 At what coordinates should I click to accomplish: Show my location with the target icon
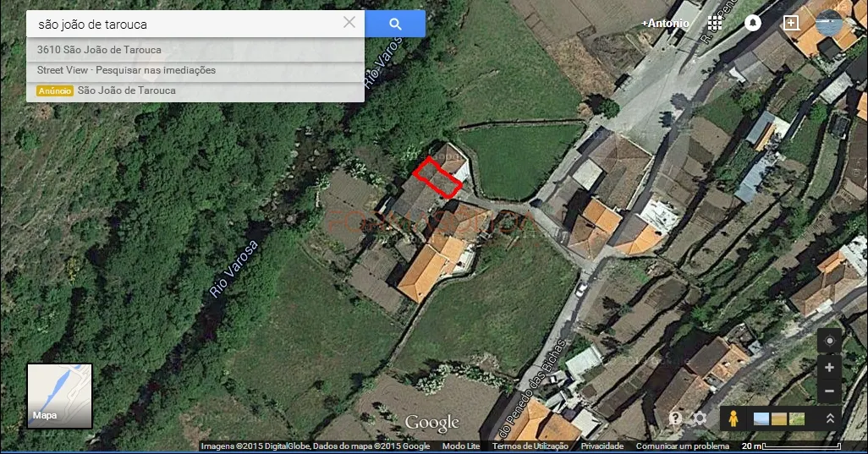(829, 341)
